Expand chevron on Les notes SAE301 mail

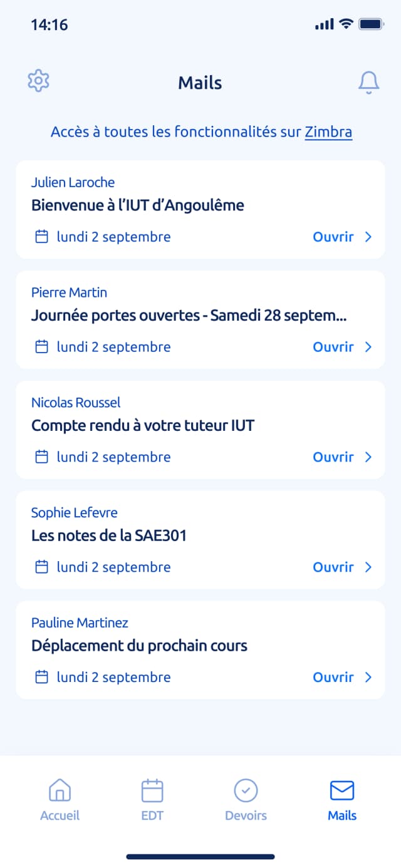368,567
